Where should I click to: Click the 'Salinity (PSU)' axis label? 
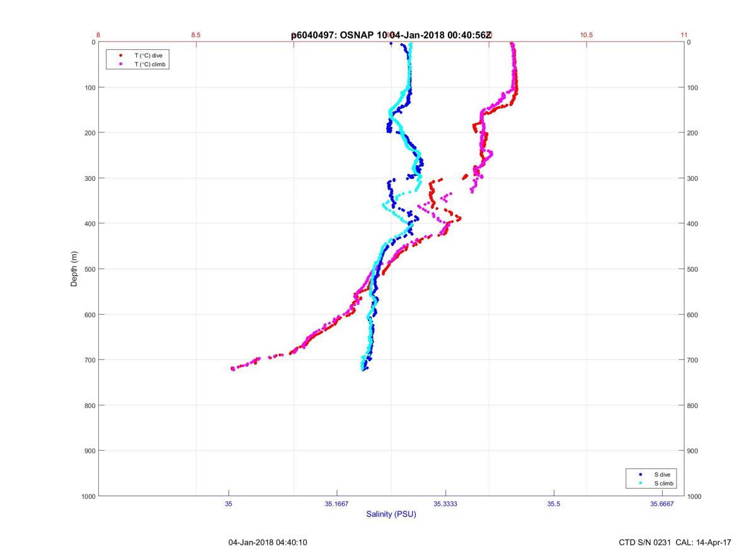pyautogui.click(x=391, y=514)
